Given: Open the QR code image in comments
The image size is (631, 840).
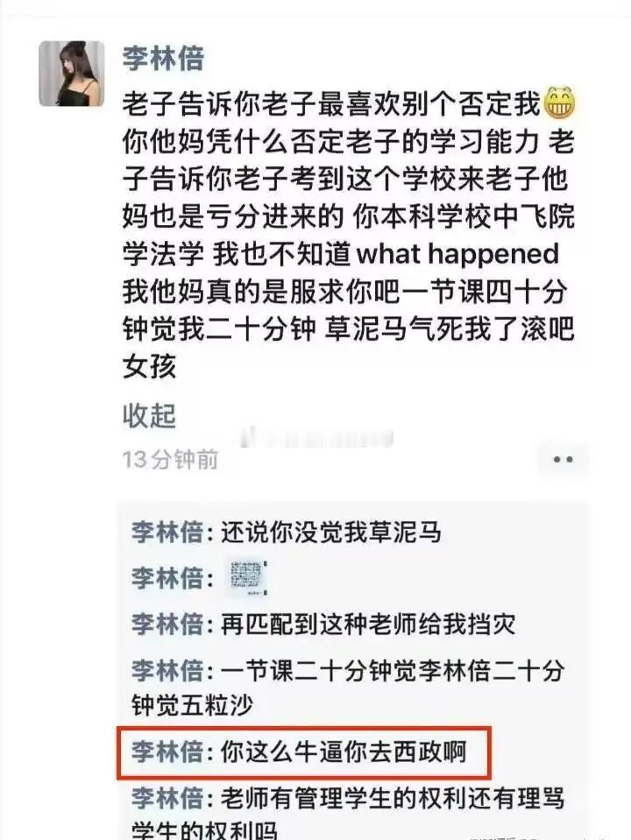Looking at the screenshot, I should (x=247, y=577).
